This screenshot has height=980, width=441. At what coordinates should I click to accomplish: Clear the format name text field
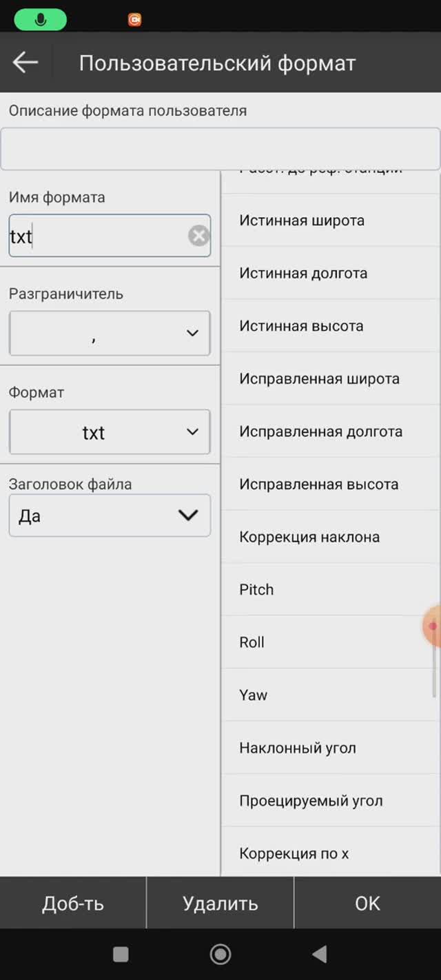coord(198,236)
